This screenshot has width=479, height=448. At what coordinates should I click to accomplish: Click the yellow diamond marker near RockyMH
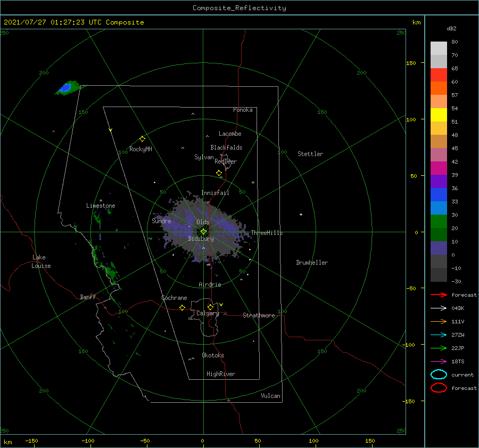click(x=142, y=139)
